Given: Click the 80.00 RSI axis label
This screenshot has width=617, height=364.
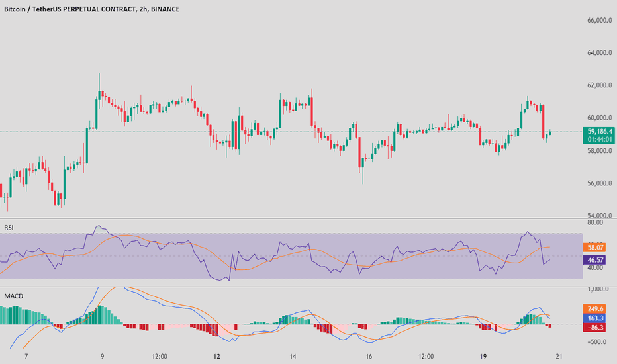Looking at the screenshot, I should (x=595, y=222).
